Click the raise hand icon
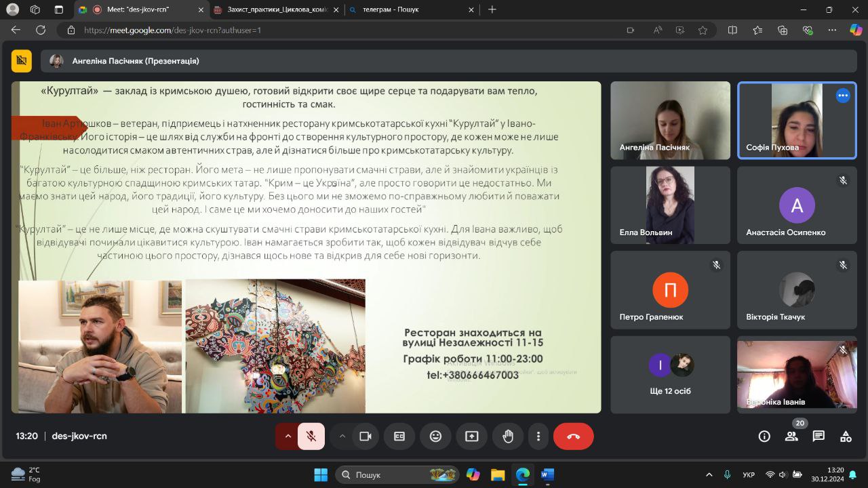The height and width of the screenshot is (488, 868). pyautogui.click(x=508, y=436)
